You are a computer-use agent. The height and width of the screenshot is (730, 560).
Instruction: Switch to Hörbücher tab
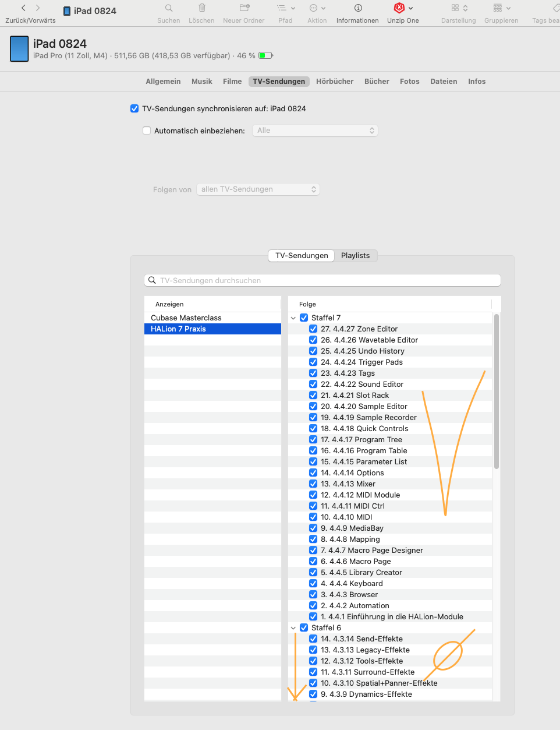coord(335,82)
